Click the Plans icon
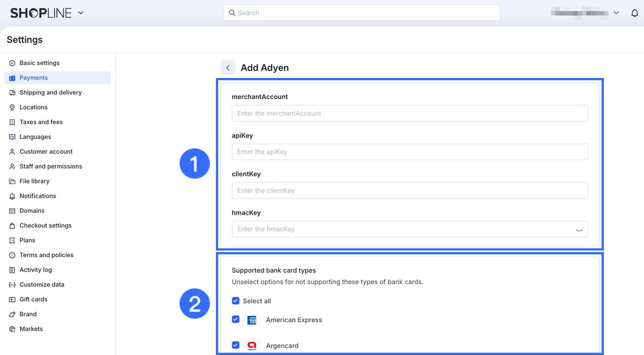Image resolution: width=644 pixels, height=355 pixels. (x=12, y=240)
